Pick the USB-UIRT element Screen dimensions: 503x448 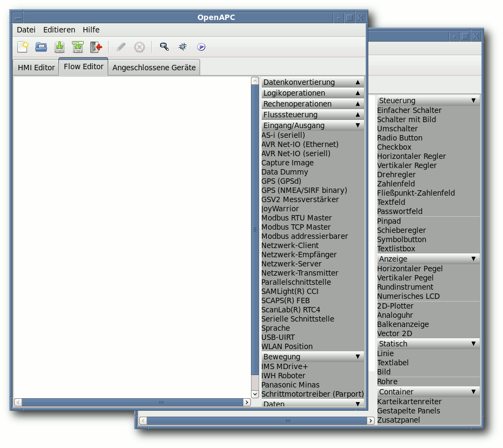tap(278, 337)
